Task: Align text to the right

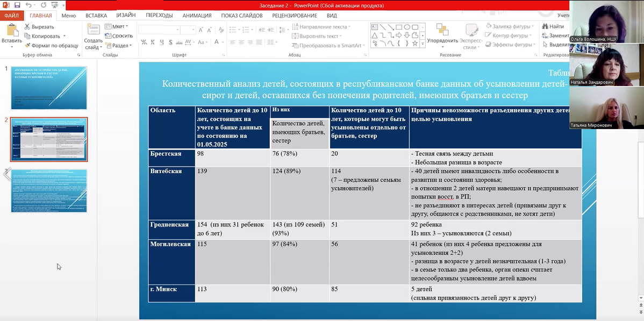Action: (x=250, y=42)
